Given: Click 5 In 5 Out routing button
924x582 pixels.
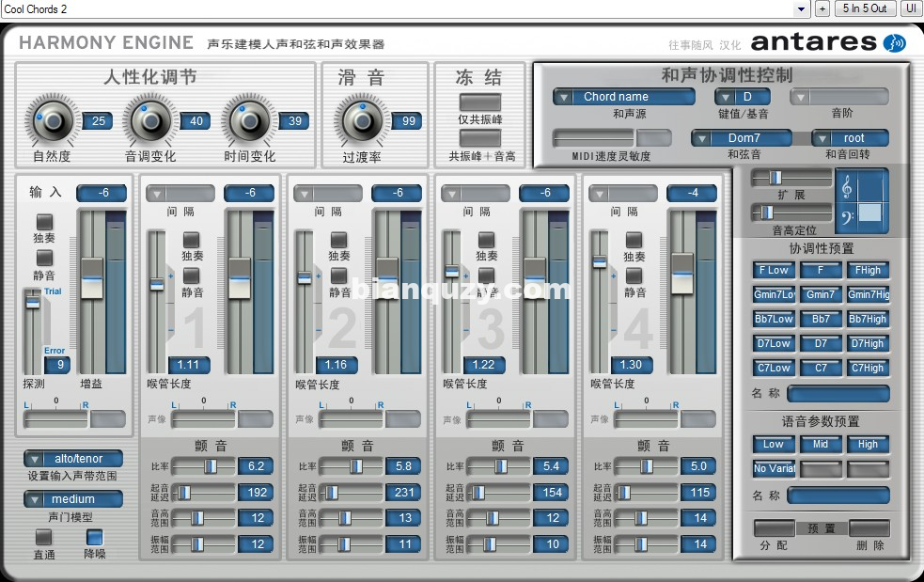Looking at the screenshot, I should 865,8.
